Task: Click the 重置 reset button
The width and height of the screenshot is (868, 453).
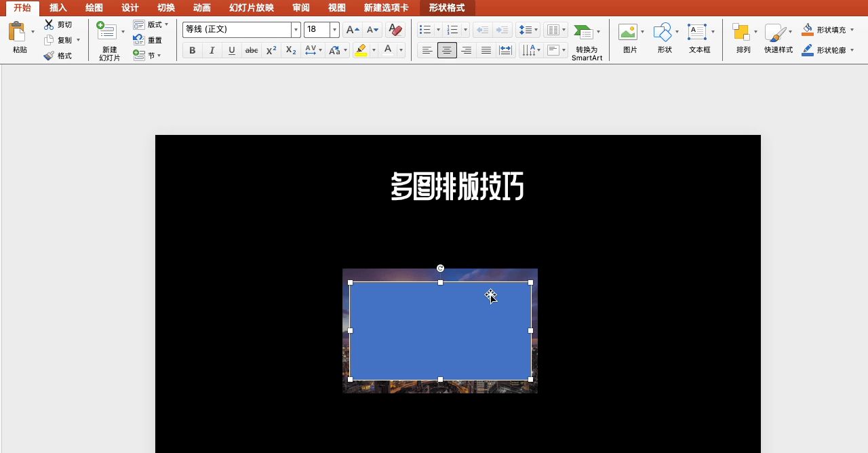Action: point(148,40)
